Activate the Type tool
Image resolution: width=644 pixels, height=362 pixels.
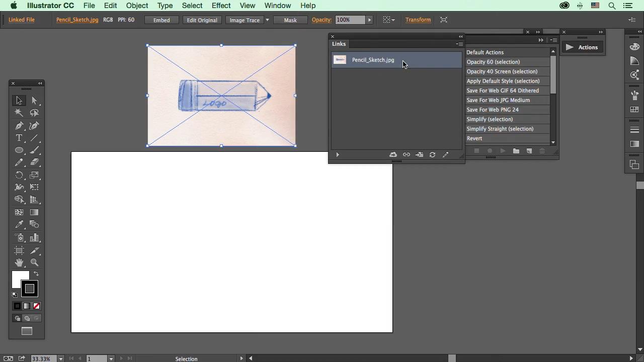click(x=19, y=138)
